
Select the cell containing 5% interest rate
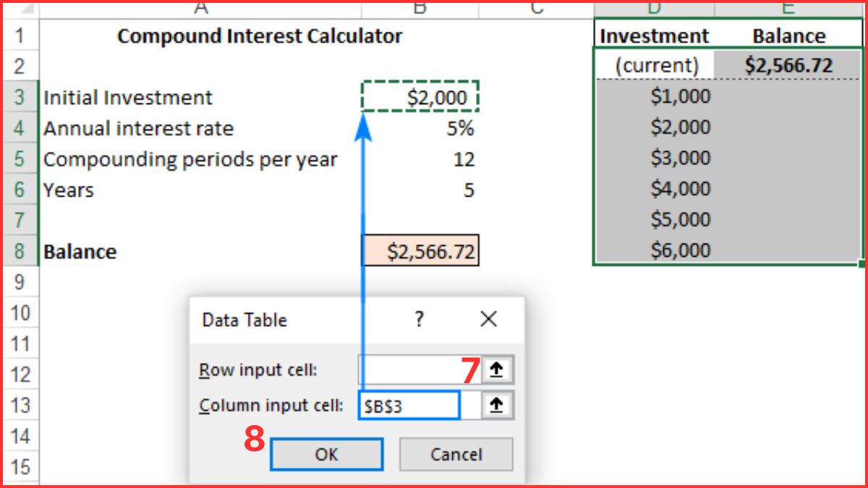pos(420,128)
